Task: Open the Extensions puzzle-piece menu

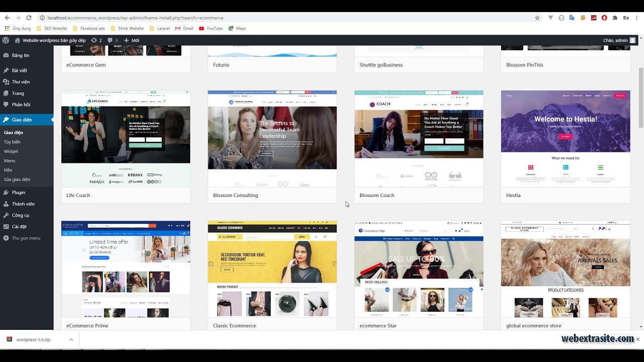Action: pos(615,18)
